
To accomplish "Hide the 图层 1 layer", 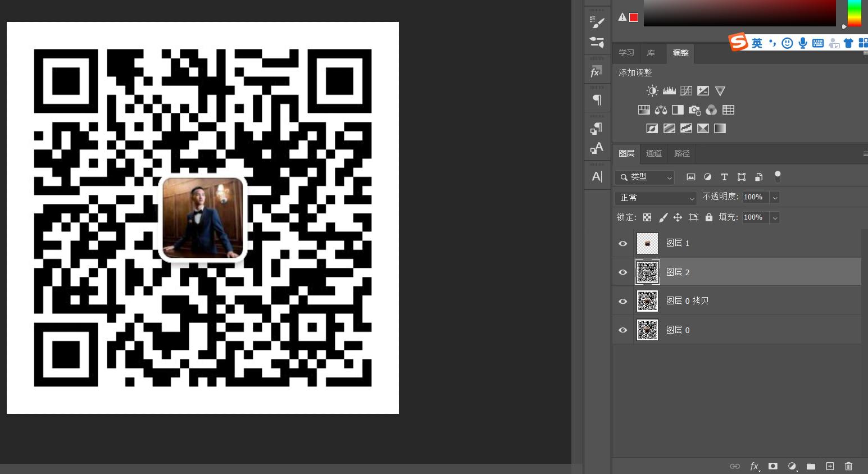I will coord(622,243).
